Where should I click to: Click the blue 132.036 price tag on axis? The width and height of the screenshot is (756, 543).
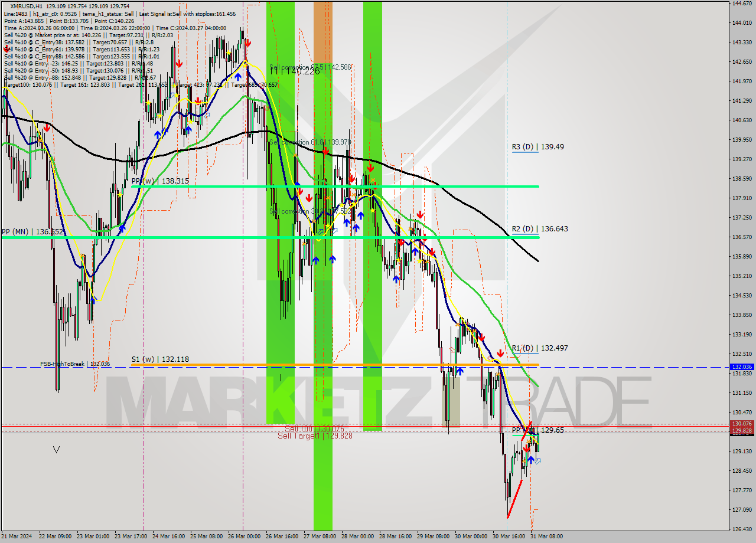742,367
